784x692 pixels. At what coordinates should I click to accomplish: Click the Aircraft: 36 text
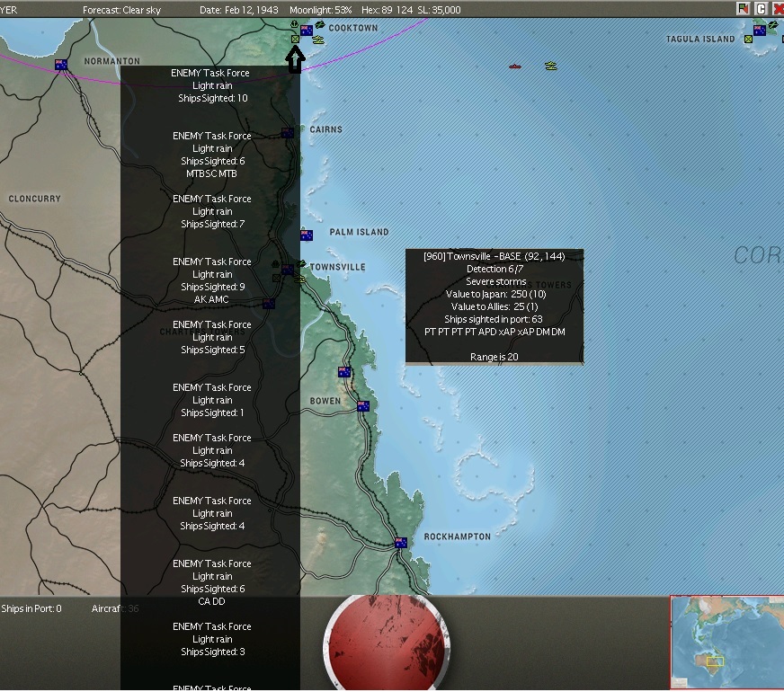[115, 608]
